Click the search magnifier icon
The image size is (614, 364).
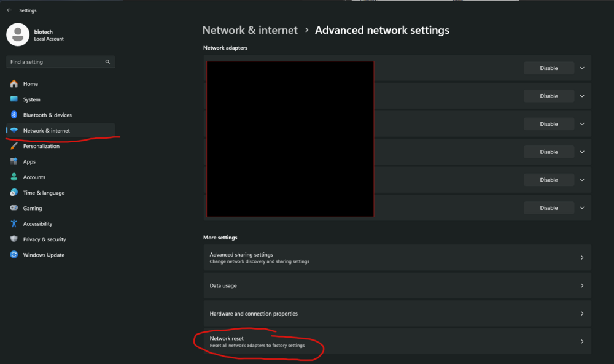click(107, 62)
